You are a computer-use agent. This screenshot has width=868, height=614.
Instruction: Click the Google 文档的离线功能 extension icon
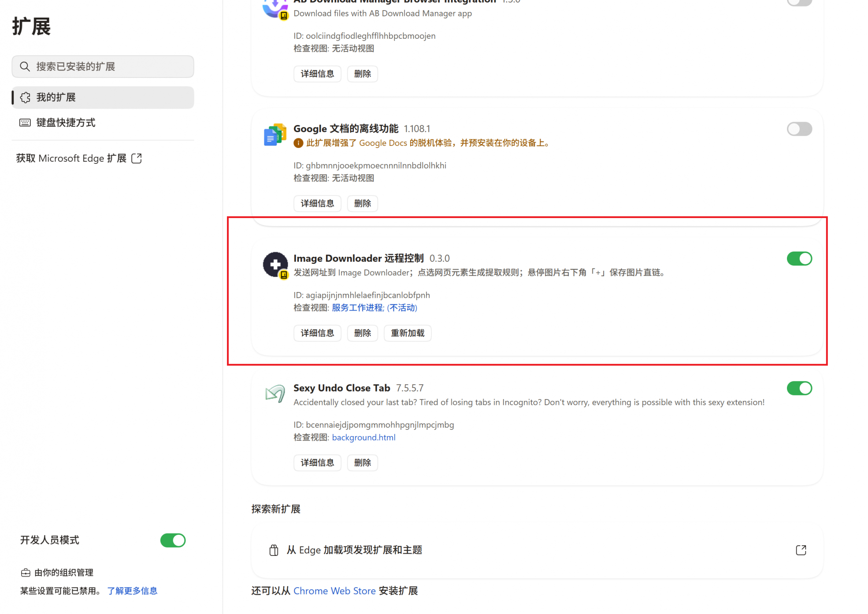tap(275, 134)
